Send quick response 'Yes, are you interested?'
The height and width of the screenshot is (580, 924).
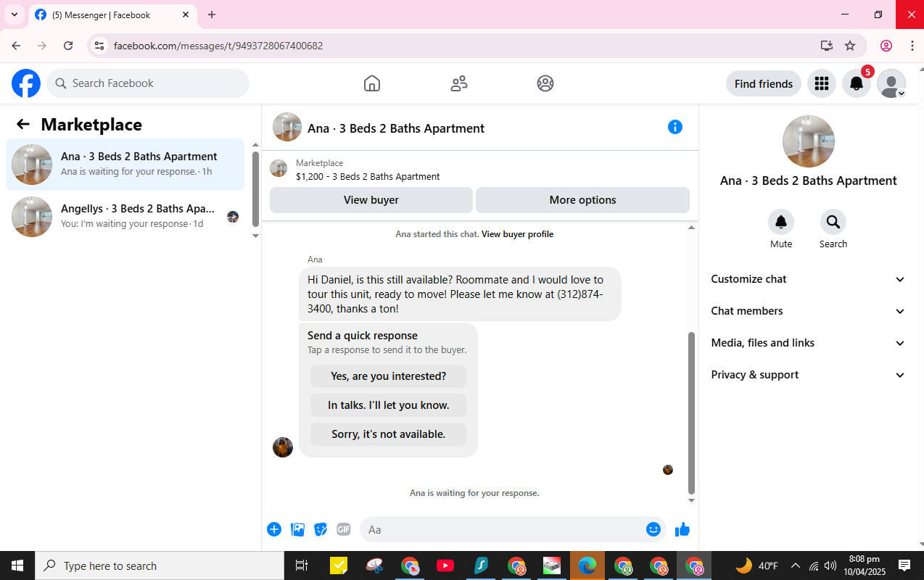coord(389,376)
